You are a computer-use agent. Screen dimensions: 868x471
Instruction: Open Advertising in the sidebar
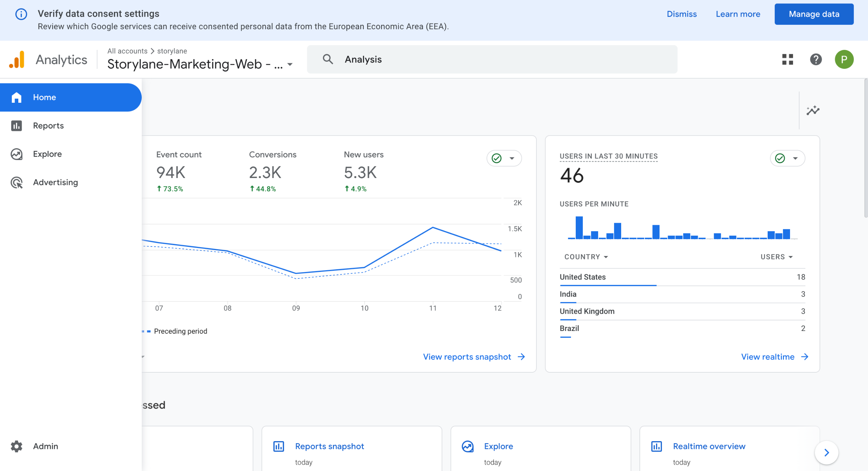point(71,182)
